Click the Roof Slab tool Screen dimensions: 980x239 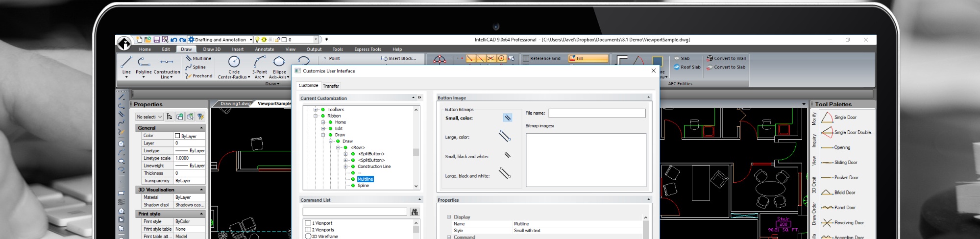[687, 67]
